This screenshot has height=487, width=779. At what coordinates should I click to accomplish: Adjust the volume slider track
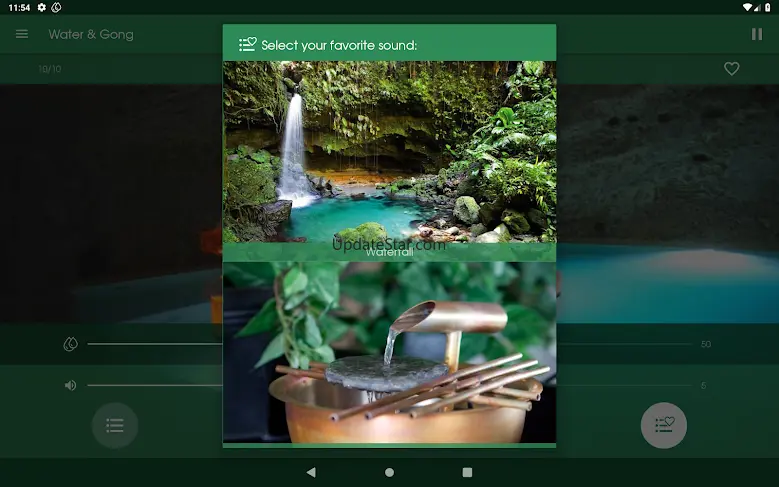pyautogui.click(x=390, y=385)
